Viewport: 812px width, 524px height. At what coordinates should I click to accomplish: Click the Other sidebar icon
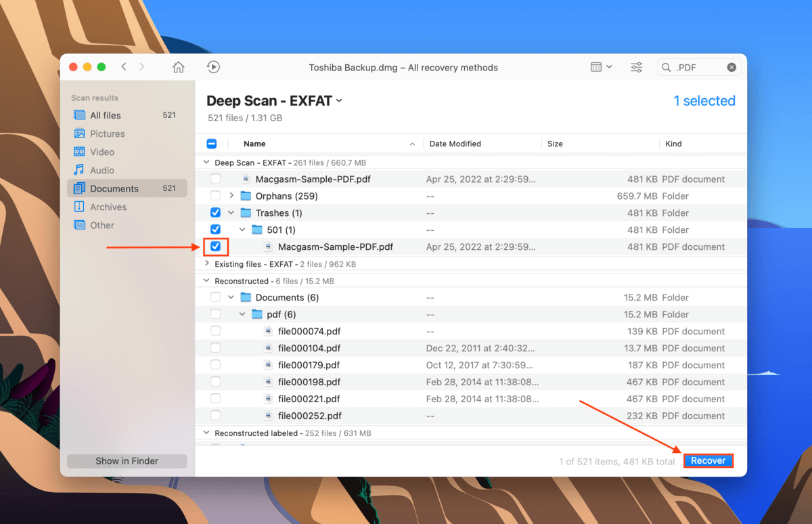79,225
